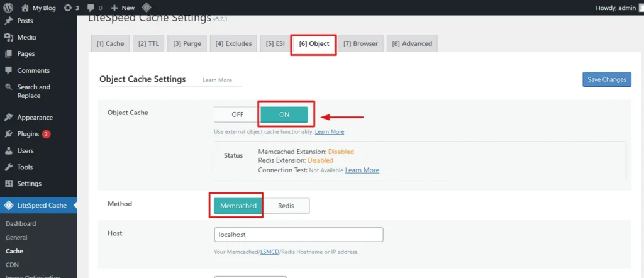The width and height of the screenshot is (644, 278).
Task: Click the Appearance brush icon
Action: click(9, 118)
